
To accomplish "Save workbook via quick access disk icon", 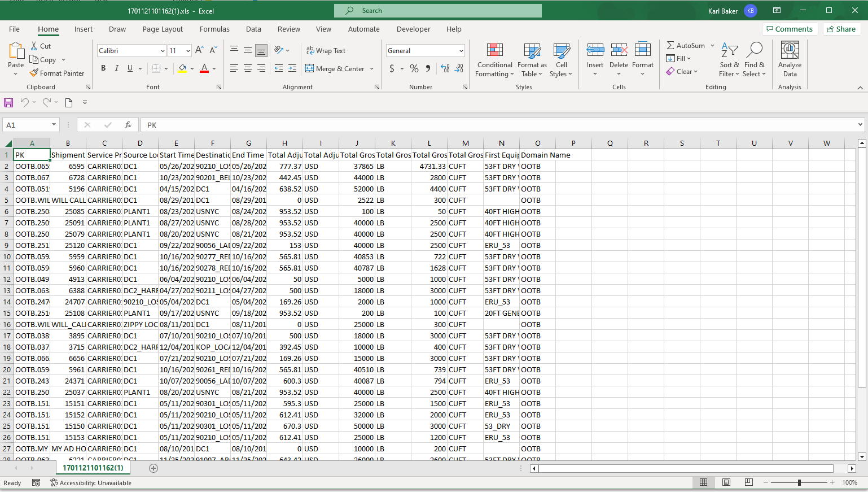I will pyautogui.click(x=8, y=102).
